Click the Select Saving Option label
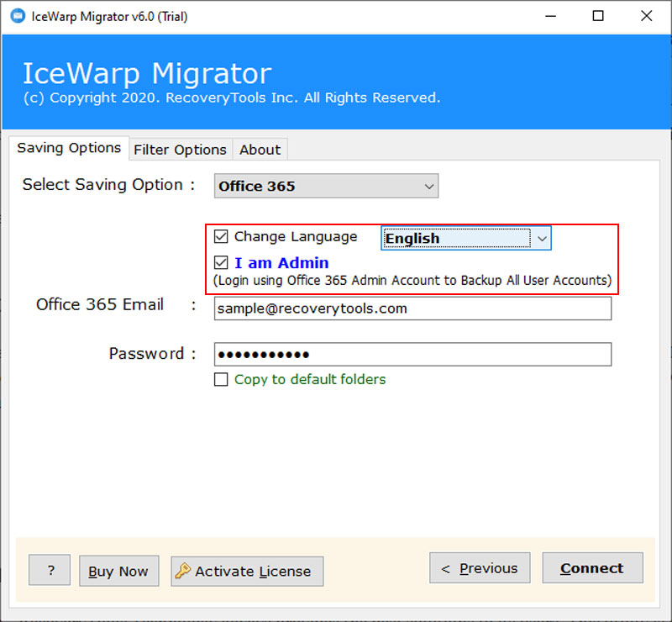The width and height of the screenshot is (672, 622). click(108, 185)
